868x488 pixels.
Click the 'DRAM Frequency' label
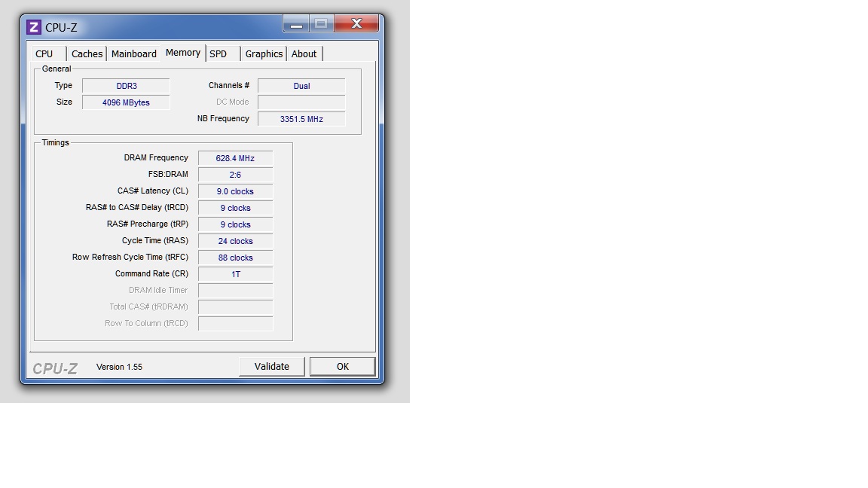(156, 157)
